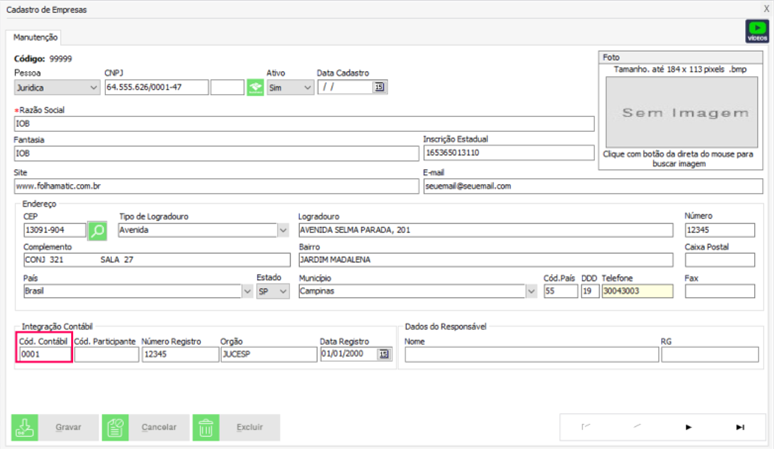Click the CEP search magnifier icon

click(x=98, y=230)
